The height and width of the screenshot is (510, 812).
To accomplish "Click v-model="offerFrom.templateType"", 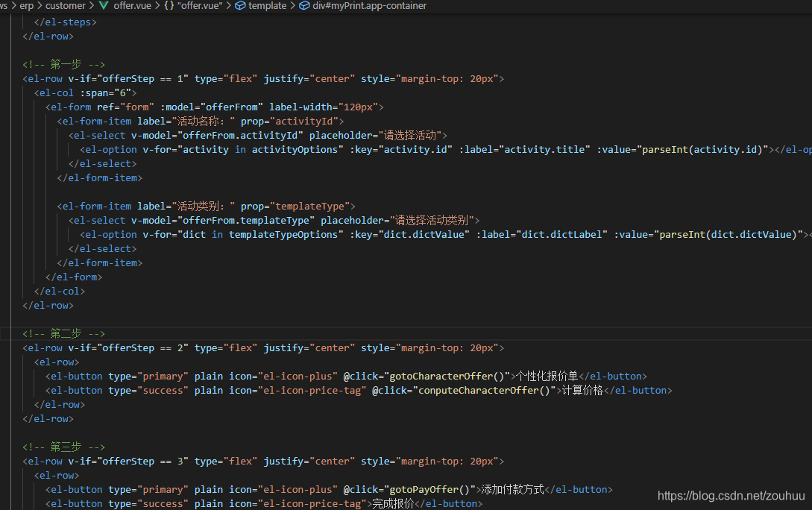I will (x=223, y=221).
